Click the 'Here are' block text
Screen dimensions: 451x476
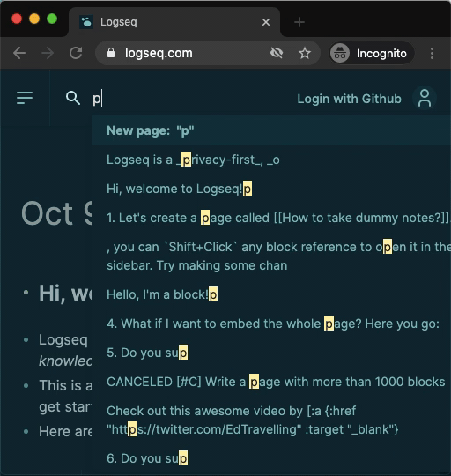66,431
